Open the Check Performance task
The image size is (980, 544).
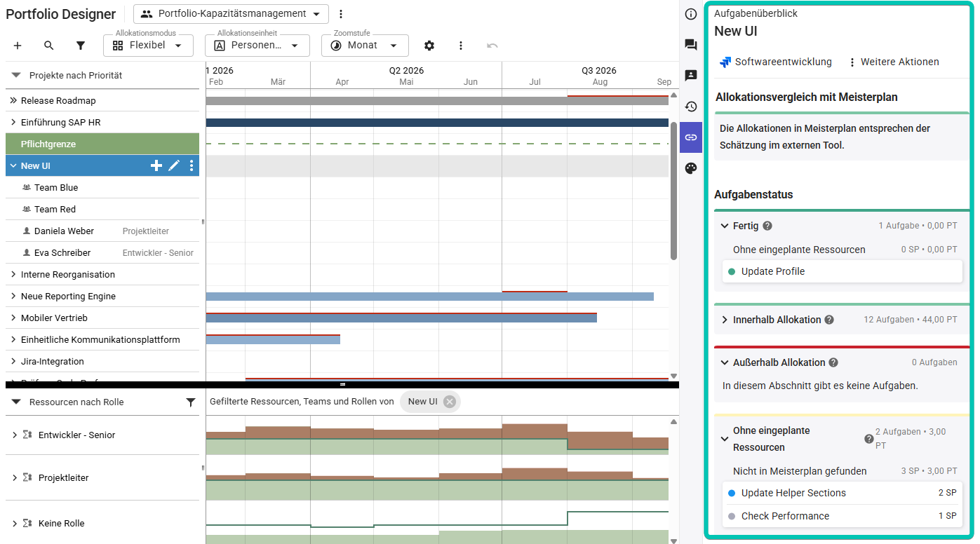(842, 516)
